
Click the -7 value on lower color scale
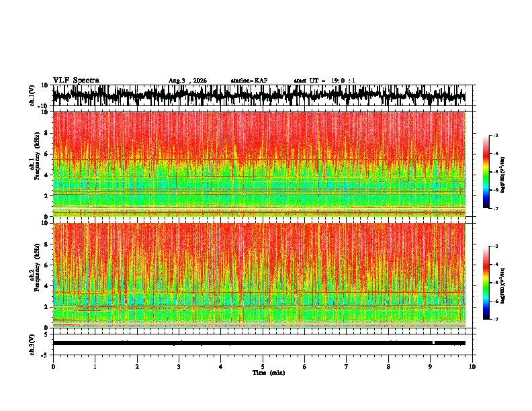(495, 319)
